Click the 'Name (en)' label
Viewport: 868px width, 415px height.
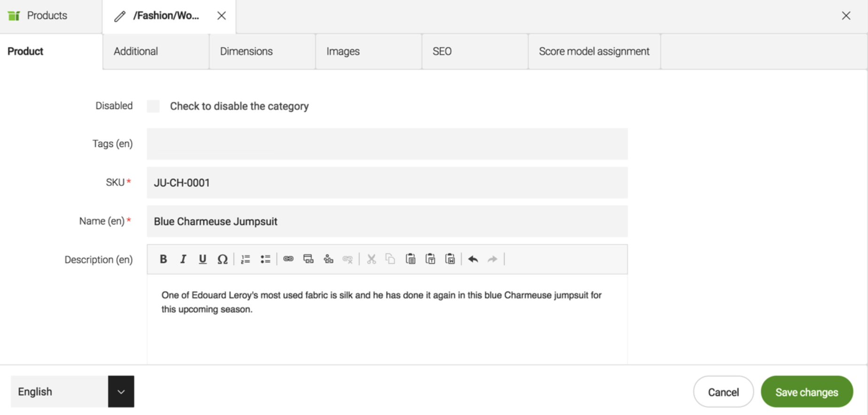coord(101,221)
